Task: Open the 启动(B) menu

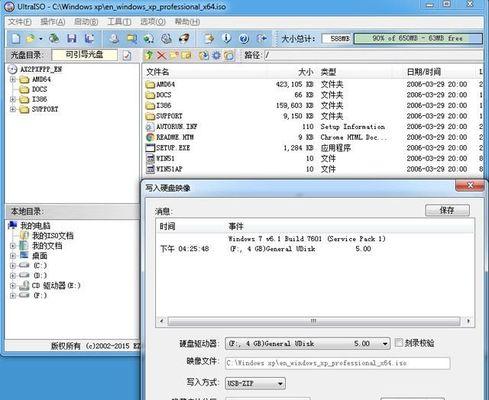Action: click(x=86, y=22)
